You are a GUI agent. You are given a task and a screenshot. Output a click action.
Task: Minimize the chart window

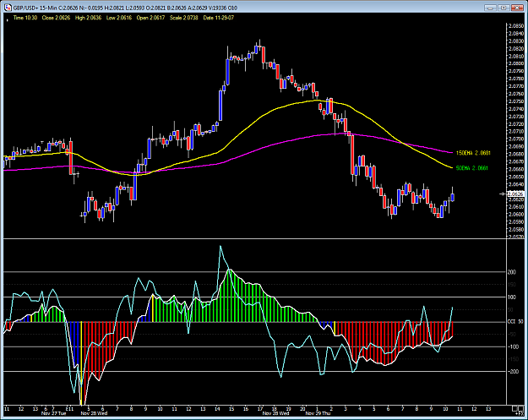[490, 8]
